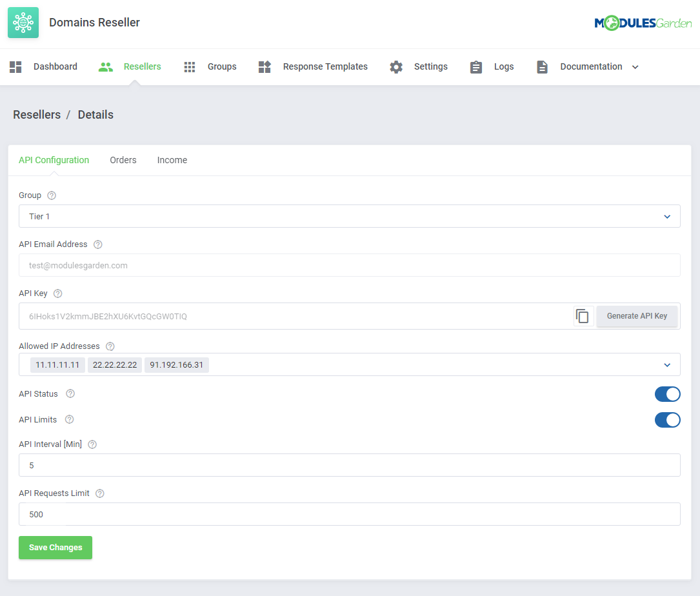
Task: Click the Resellers breadcrumb link
Action: coord(37,115)
